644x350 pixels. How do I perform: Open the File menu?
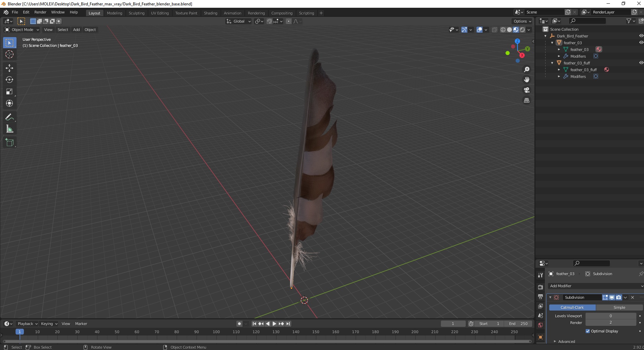click(15, 12)
